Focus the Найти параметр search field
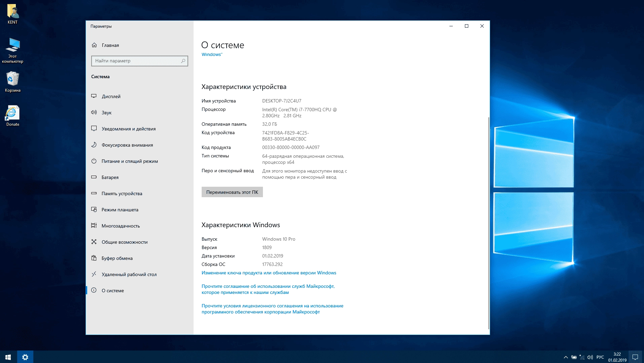Screen dimensions: 644x363 tap(139, 61)
